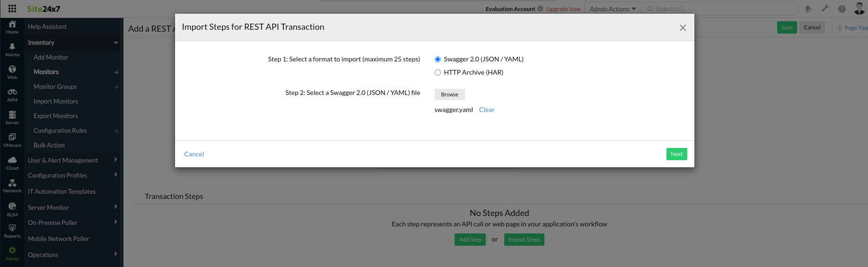Select HTTP Archive (HAR) format
The image size is (868, 267).
point(438,73)
